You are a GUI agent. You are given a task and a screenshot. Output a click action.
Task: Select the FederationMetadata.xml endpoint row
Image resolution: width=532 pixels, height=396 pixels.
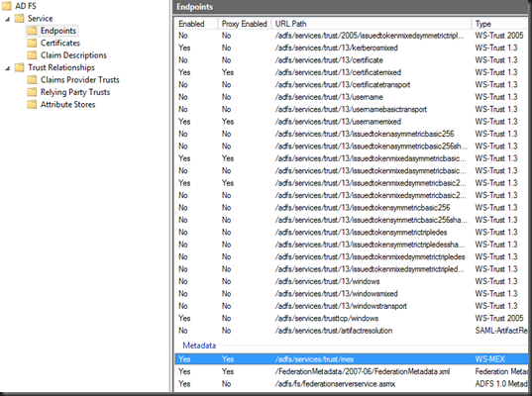click(352, 371)
